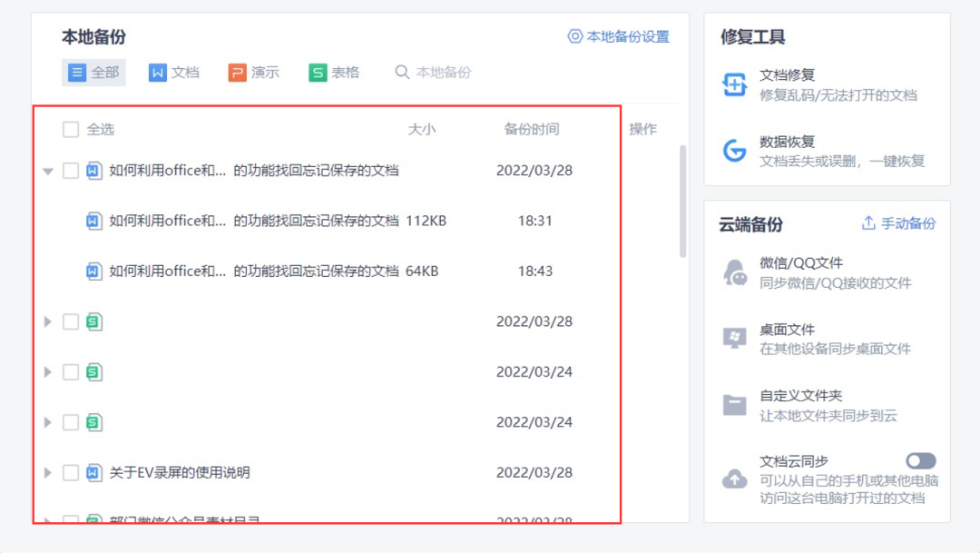Click 关于EV录屏的使用说明 file name
This screenshot has width=980, height=553.
pos(180,472)
